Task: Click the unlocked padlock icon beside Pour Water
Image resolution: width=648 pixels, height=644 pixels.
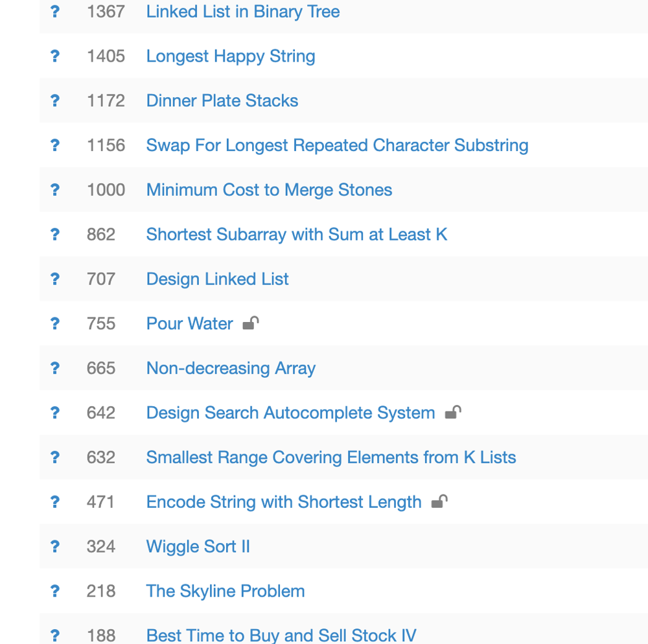Action: pyautogui.click(x=251, y=323)
